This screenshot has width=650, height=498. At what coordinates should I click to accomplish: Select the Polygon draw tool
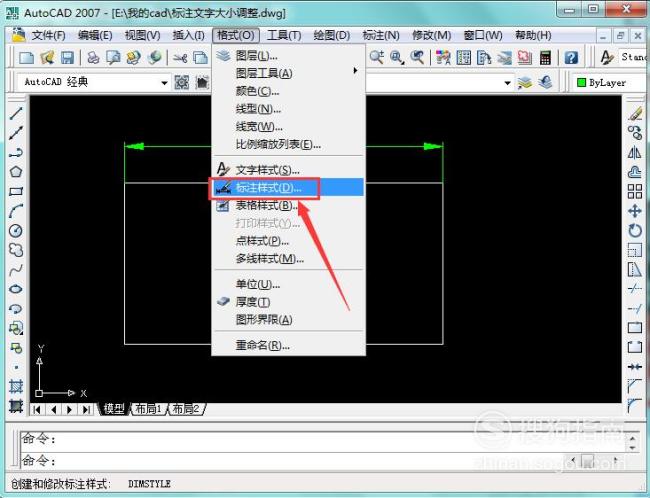tap(16, 172)
